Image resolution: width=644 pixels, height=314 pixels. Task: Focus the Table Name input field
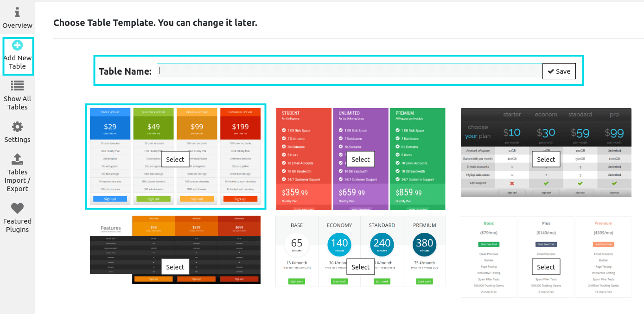click(350, 70)
